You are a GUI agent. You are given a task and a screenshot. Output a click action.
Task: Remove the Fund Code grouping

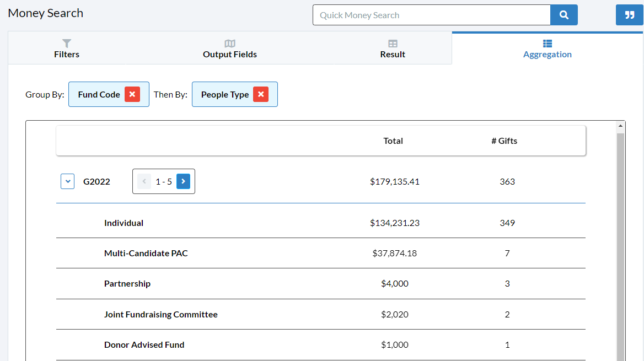132,94
